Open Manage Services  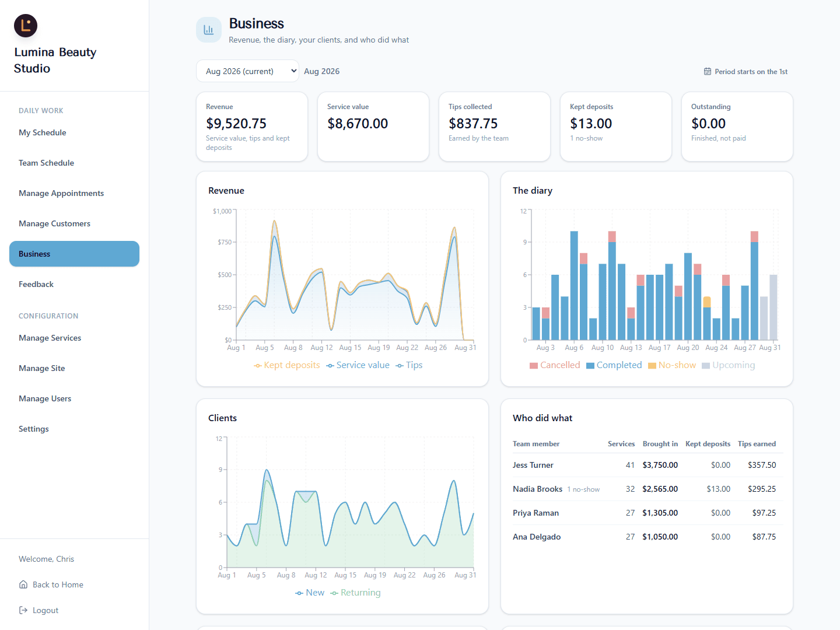pyautogui.click(x=74, y=338)
